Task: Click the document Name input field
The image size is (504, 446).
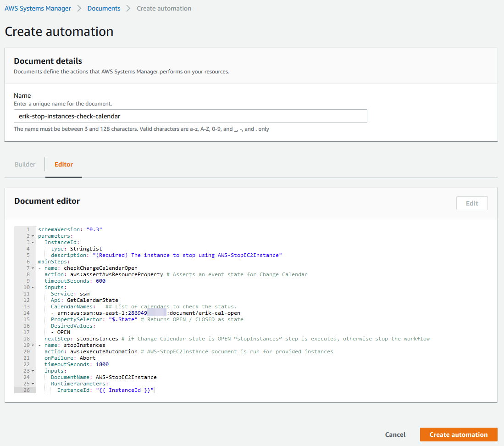Action: [190, 116]
